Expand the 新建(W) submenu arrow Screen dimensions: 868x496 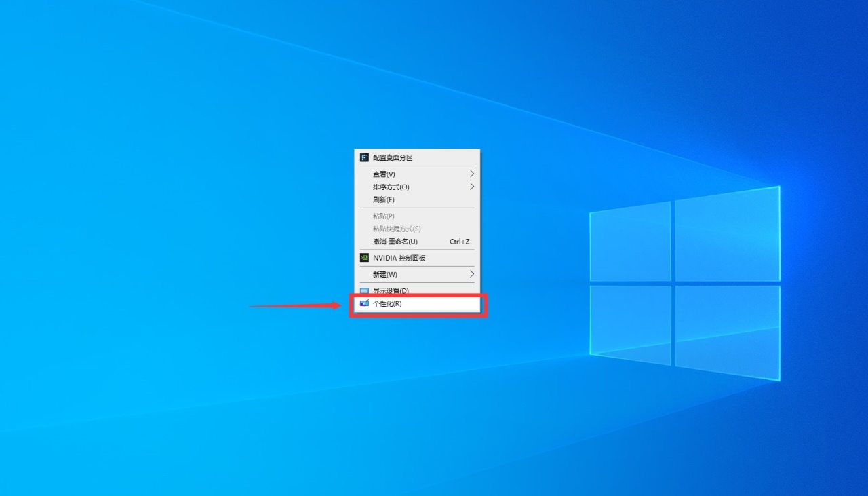(x=472, y=274)
